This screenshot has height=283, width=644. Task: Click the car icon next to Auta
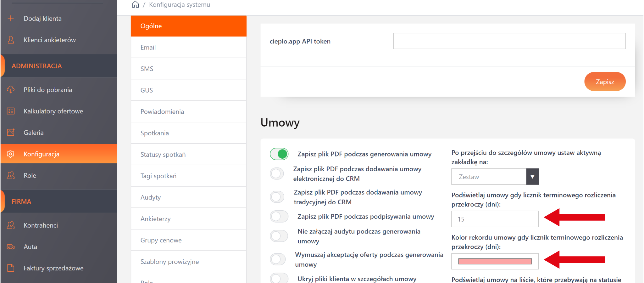[11, 247]
